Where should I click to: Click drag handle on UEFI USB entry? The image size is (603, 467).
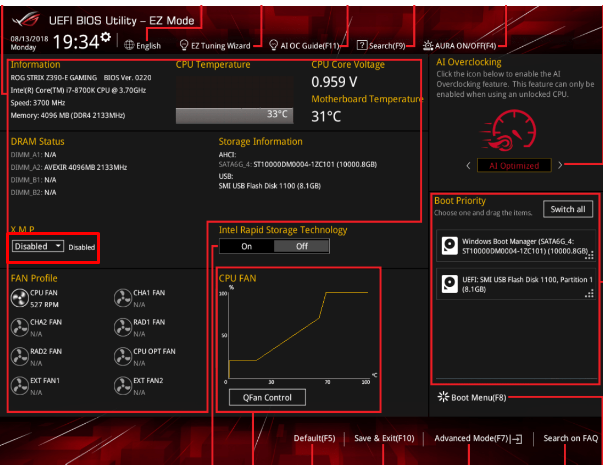[589, 294]
